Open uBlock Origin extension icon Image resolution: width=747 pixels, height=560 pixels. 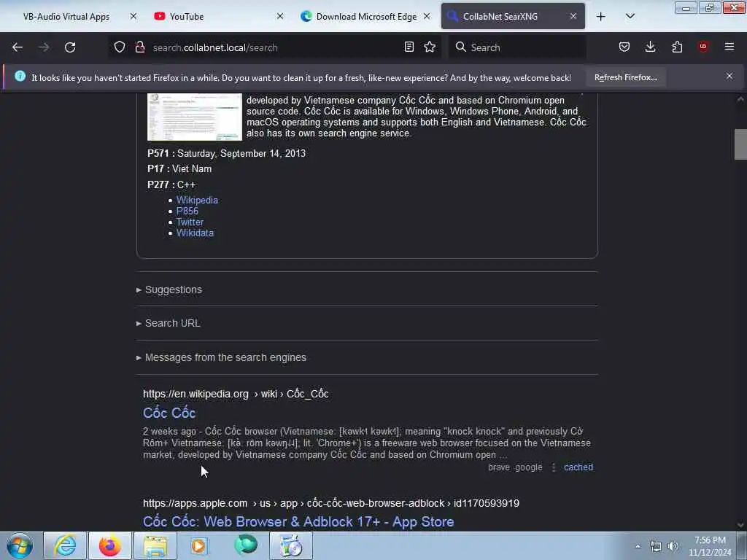pyautogui.click(x=703, y=47)
